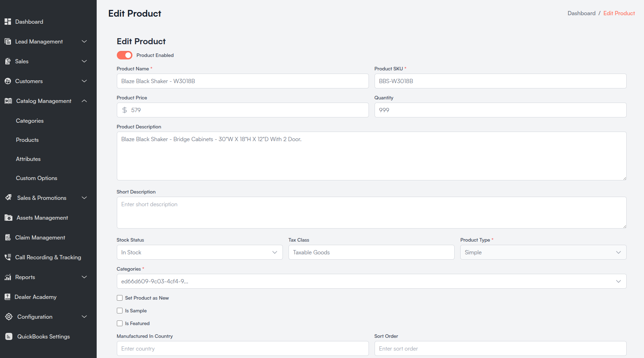Open Products in the sidebar
The image size is (644, 358).
coord(27,140)
